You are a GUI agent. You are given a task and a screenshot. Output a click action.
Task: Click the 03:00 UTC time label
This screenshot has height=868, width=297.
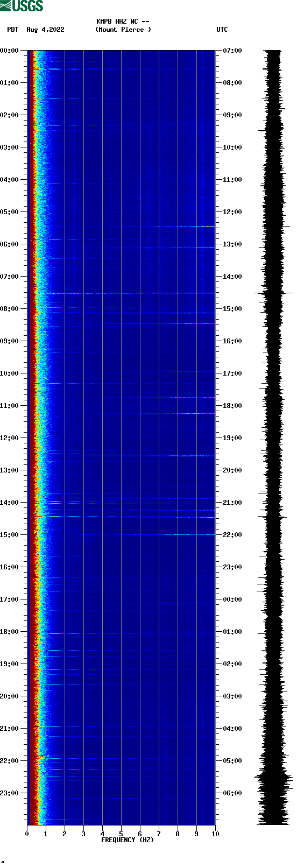(x=232, y=696)
